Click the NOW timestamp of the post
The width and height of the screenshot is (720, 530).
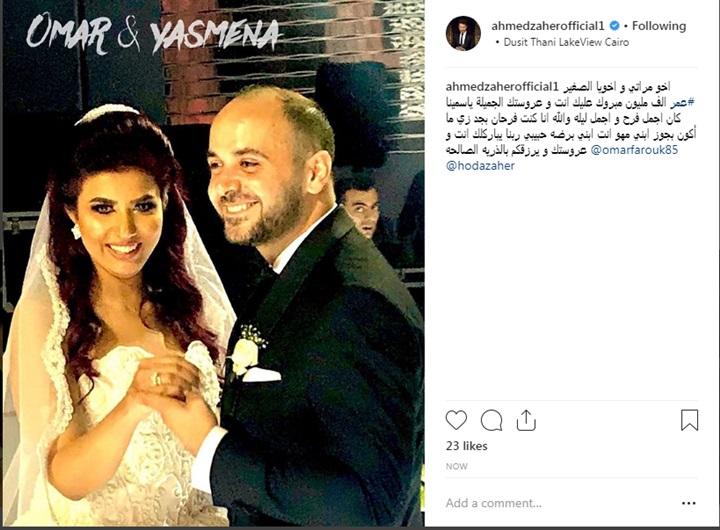point(456,467)
